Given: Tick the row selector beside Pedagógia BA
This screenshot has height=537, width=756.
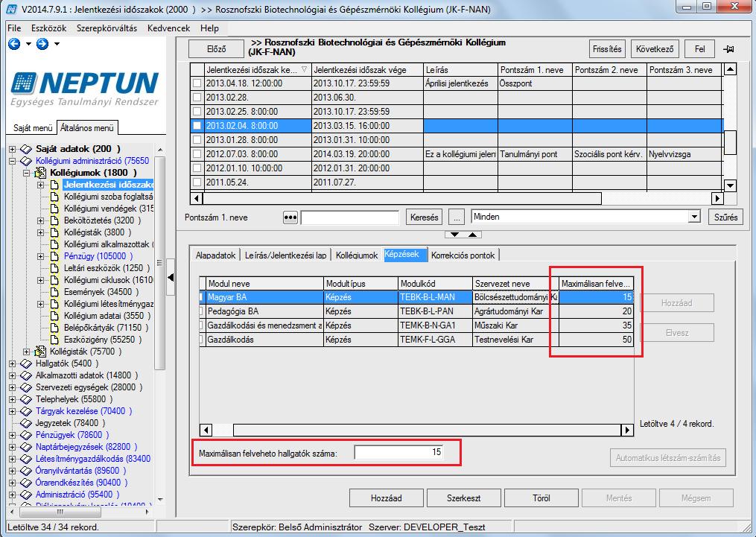Looking at the screenshot, I should 202,311.
